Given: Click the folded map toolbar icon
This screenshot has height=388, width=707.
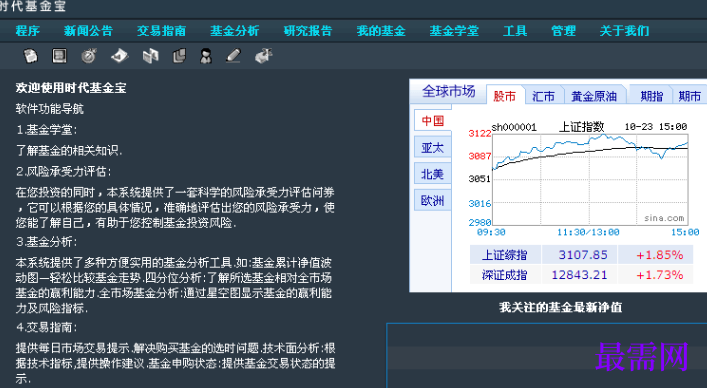Looking at the screenshot, I should point(150,56).
